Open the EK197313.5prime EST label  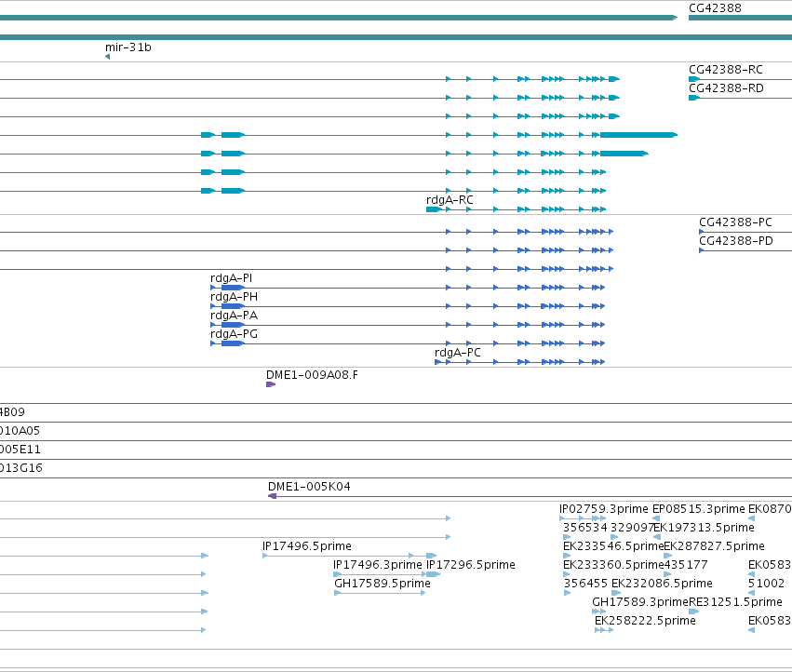705,528
